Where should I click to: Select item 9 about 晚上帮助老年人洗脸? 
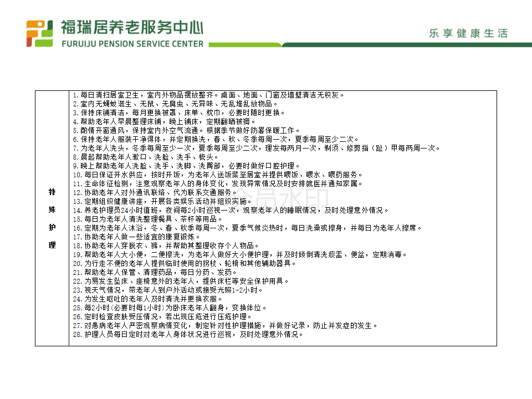click(186, 166)
